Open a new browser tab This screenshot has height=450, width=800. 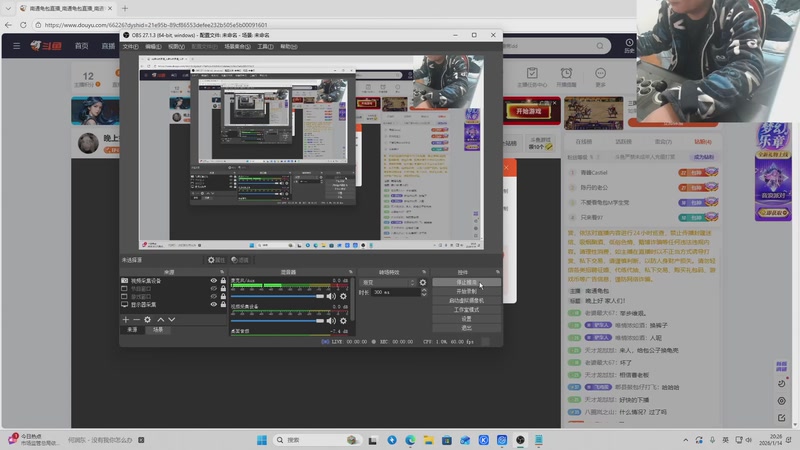[x=124, y=8]
